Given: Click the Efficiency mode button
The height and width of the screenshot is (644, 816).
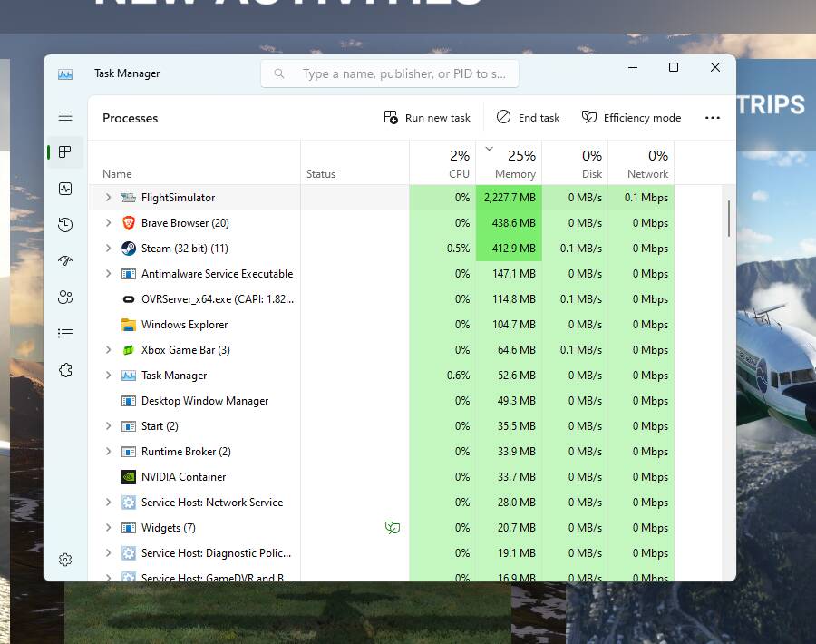Looking at the screenshot, I should 631,118.
